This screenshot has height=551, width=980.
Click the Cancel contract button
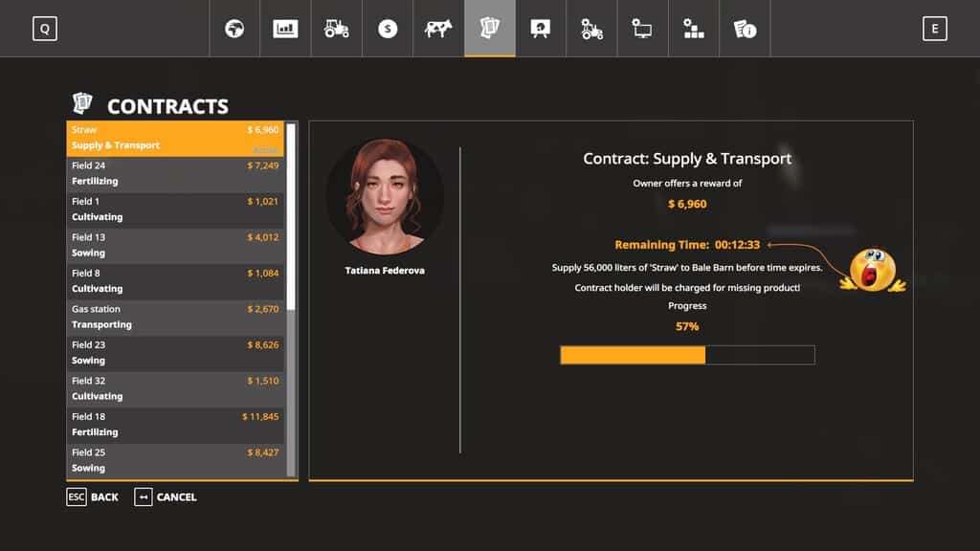point(166,497)
